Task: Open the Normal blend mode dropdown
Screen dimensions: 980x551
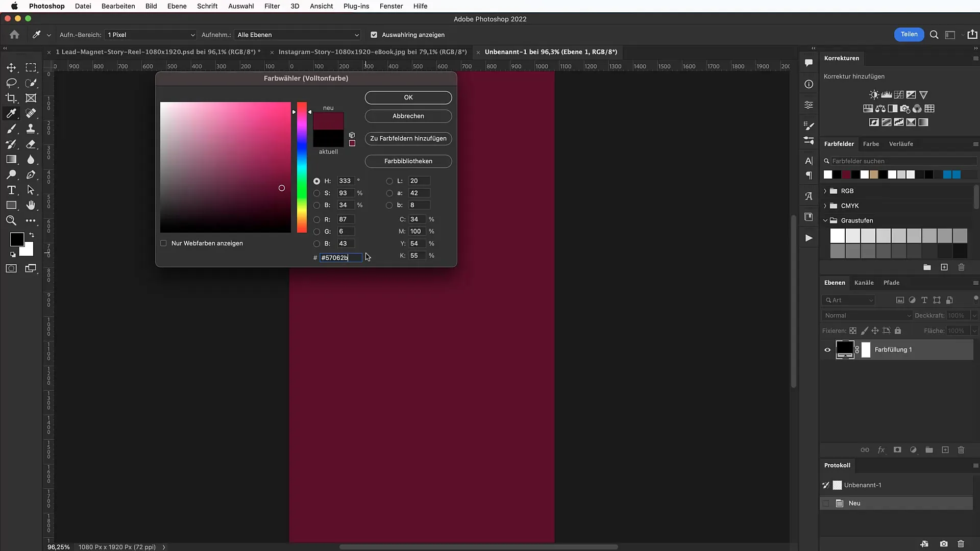Action: [867, 315]
